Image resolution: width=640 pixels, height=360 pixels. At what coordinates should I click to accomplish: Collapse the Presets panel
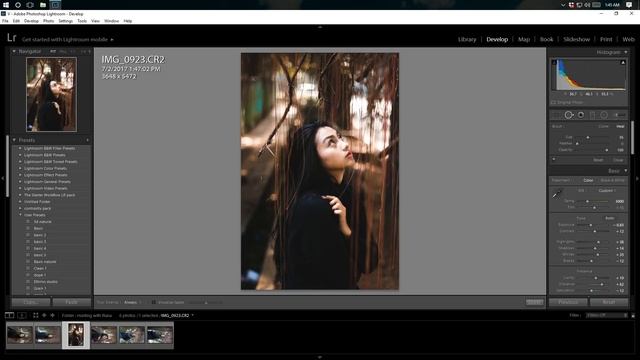[x=14, y=140]
